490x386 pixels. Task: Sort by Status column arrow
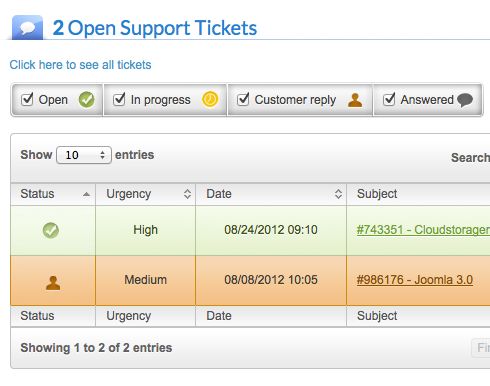86,194
